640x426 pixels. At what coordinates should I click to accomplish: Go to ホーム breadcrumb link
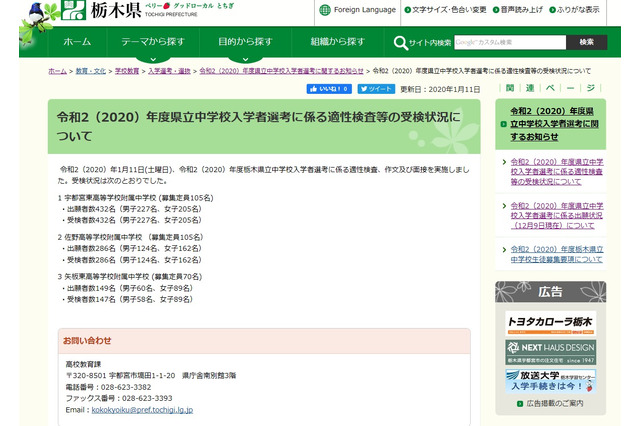pos(58,71)
